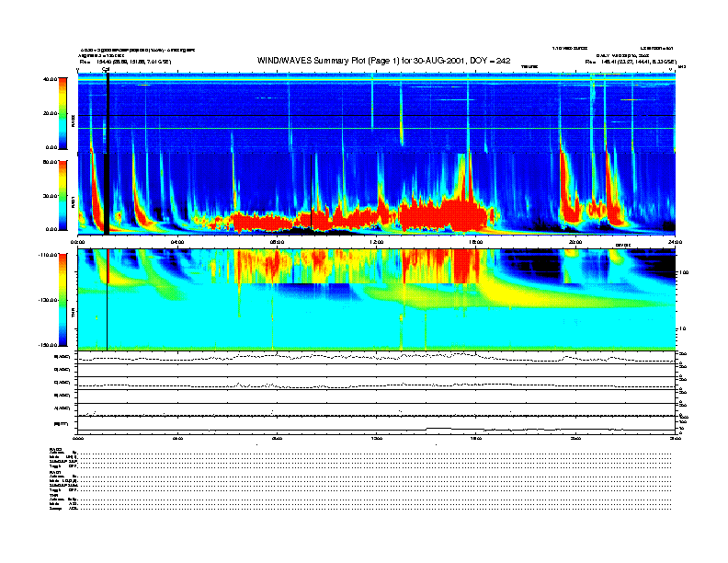Click the vertical RAD1 axis label
The height and width of the screenshot is (563, 728).
(73, 202)
